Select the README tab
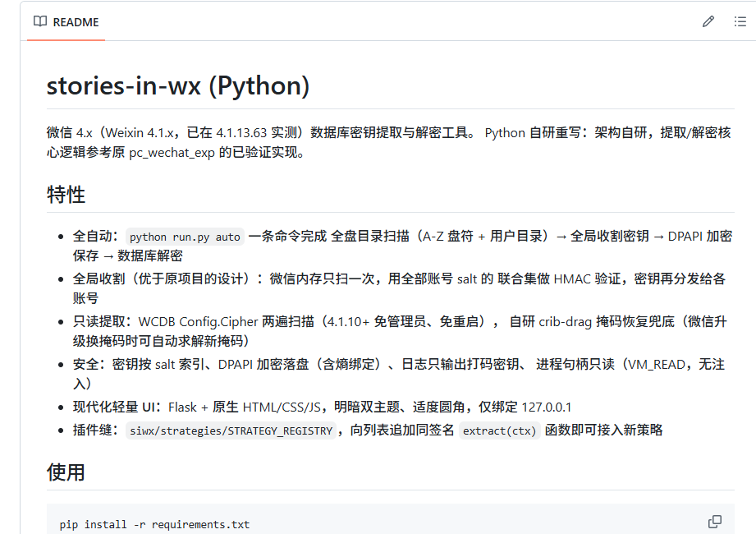Image resolution: width=756 pixels, height=534 pixels. [x=66, y=22]
